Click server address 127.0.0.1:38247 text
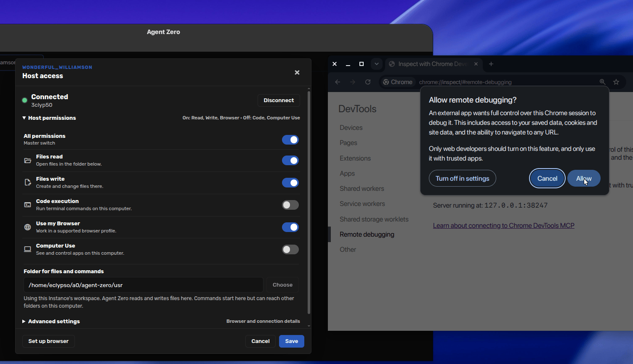Viewport: 633px width, 364px height. (x=516, y=206)
